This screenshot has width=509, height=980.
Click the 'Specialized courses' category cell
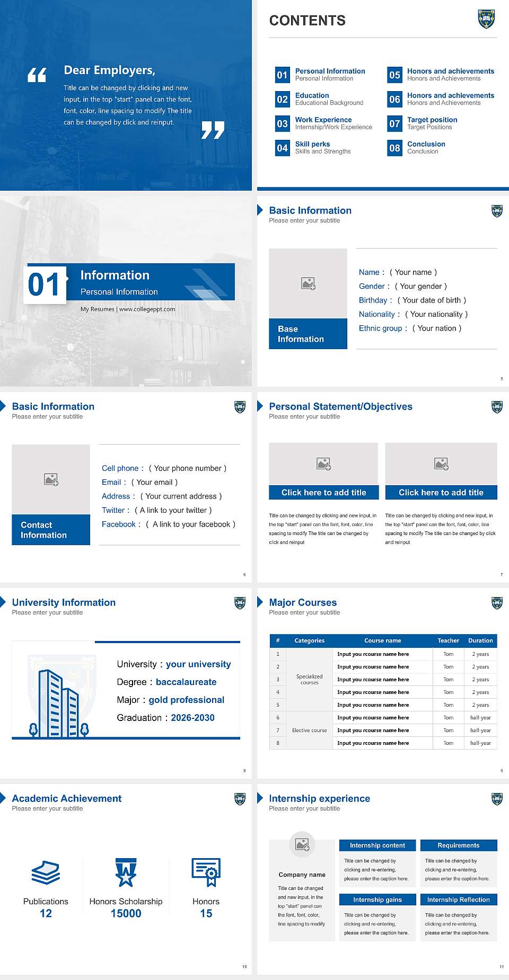tap(310, 679)
